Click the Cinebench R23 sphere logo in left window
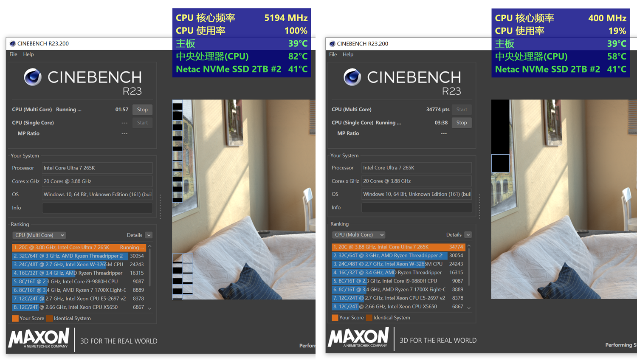Screen dimensions: 637x364 33,77
